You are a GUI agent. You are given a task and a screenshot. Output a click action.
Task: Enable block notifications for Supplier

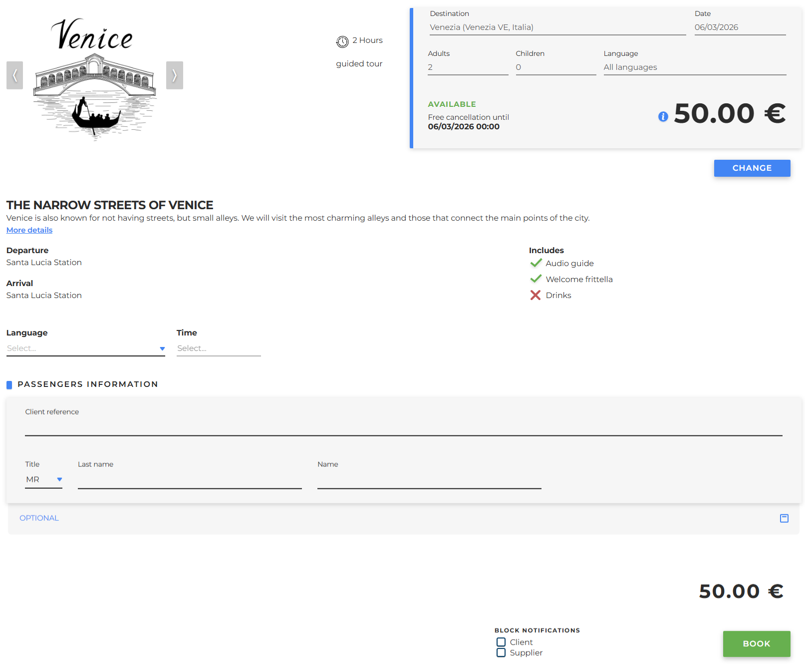[x=501, y=653]
